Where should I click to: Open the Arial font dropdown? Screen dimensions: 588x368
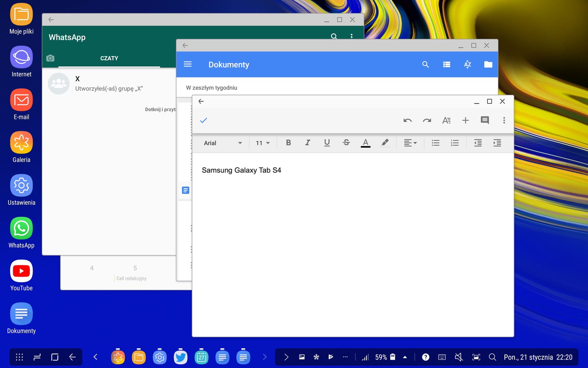point(223,143)
